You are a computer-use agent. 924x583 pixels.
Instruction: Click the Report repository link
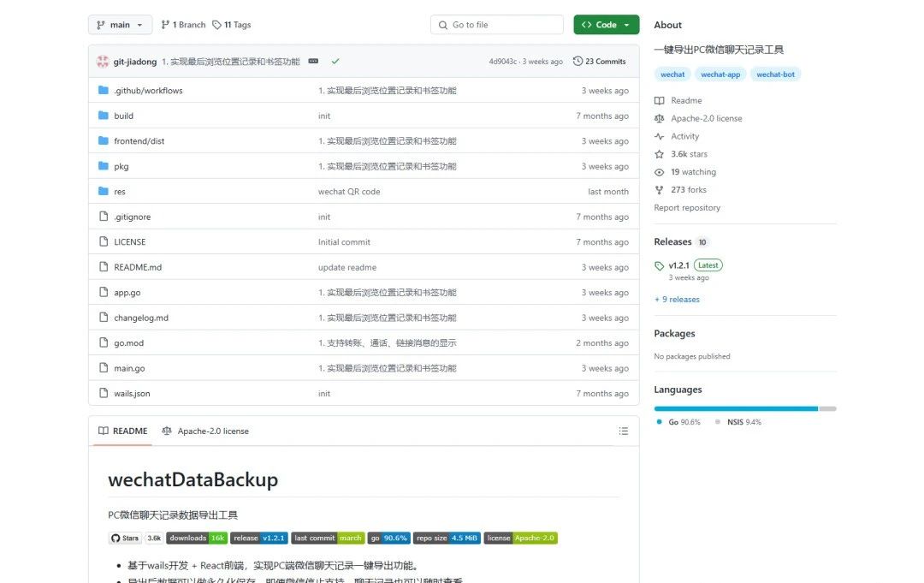687,207
